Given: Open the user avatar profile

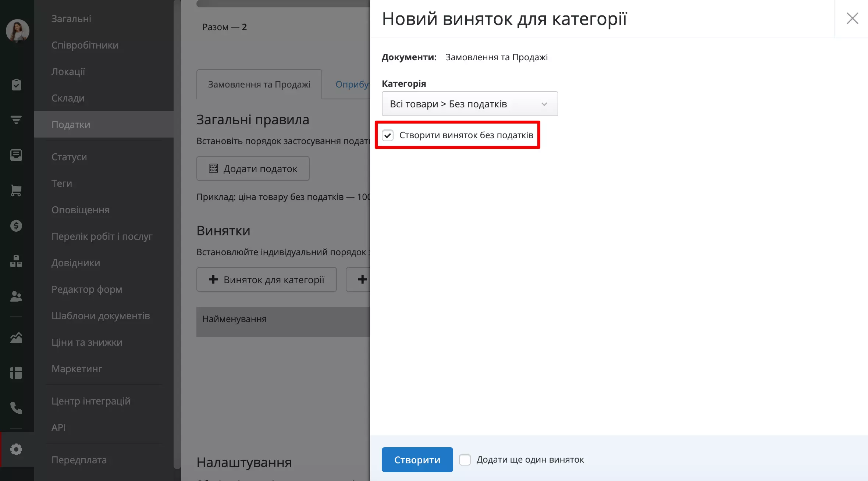Looking at the screenshot, I should point(17,31).
